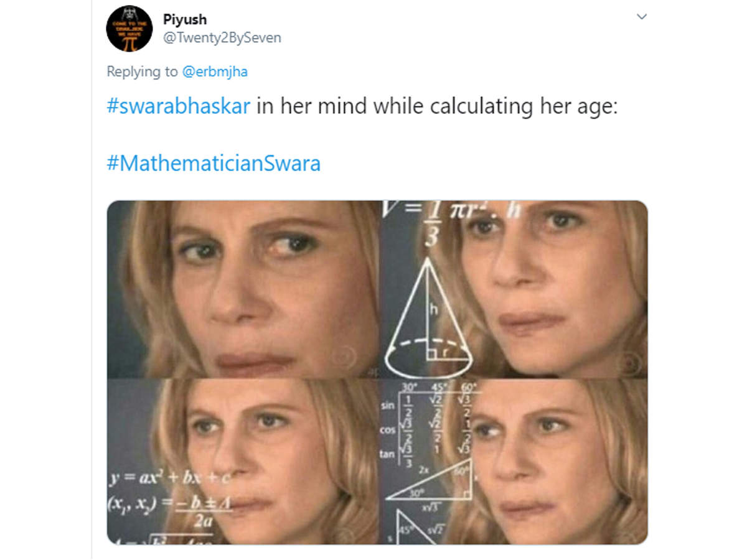Click the "Replying to" label
The height and width of the screenshot is (560, 747).
pyautogui.click(x=142, y=72)
